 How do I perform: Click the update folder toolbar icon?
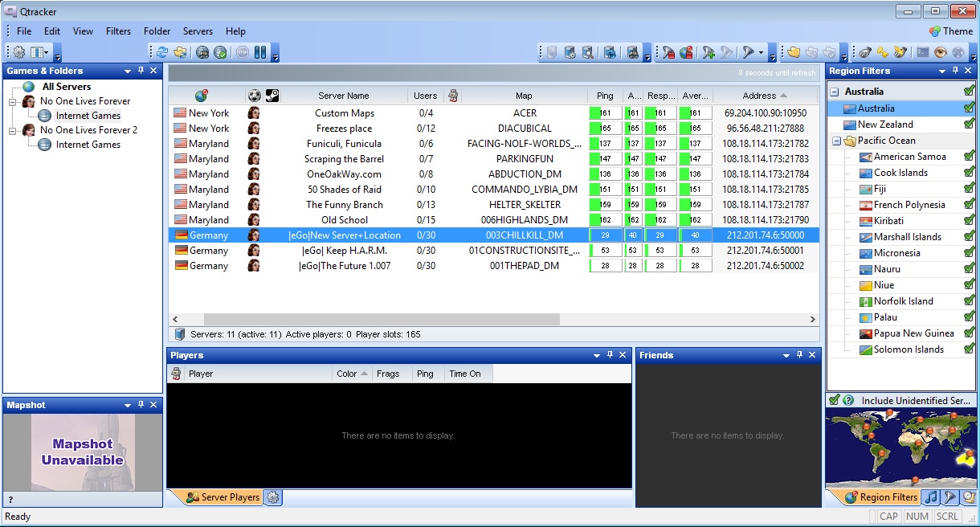pos(180,52)
